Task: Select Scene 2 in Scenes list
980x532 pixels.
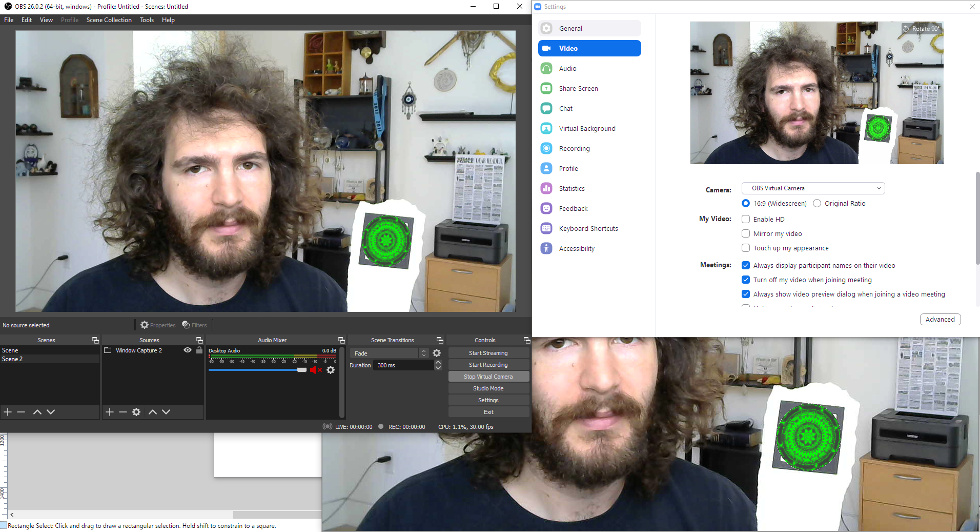Action: 50,359
